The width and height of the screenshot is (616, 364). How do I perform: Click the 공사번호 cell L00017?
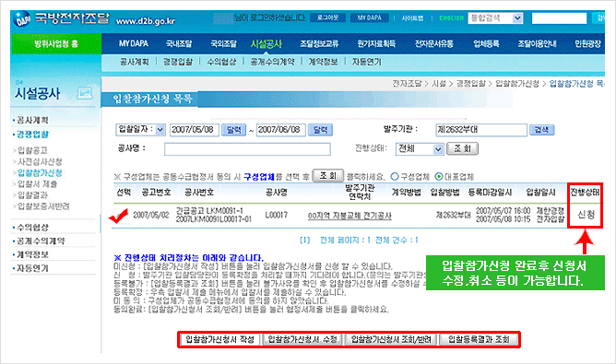[276, 216]
